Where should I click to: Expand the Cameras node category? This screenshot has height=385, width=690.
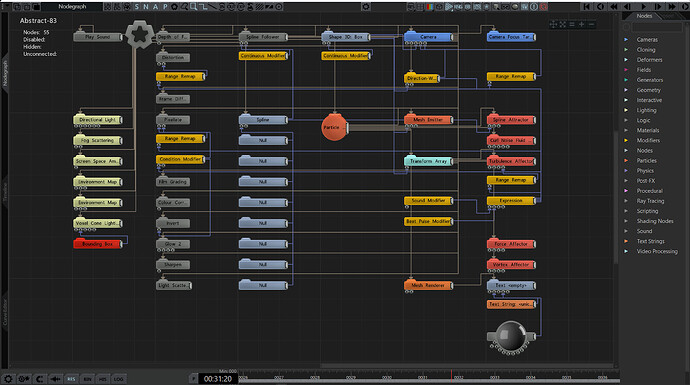click(x=647, y=40)
